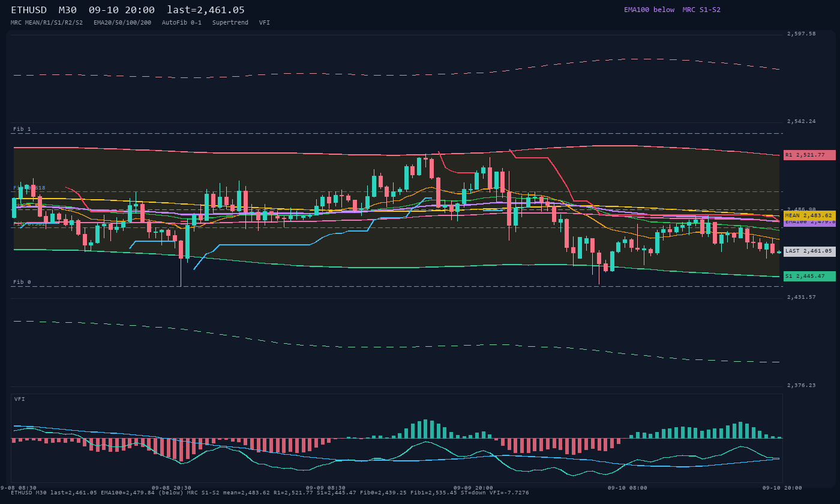Viewport: 840px width, 504px height.
Task: Click Fib0=2,439.25 in the bottom status line
Action: [383, 493]
